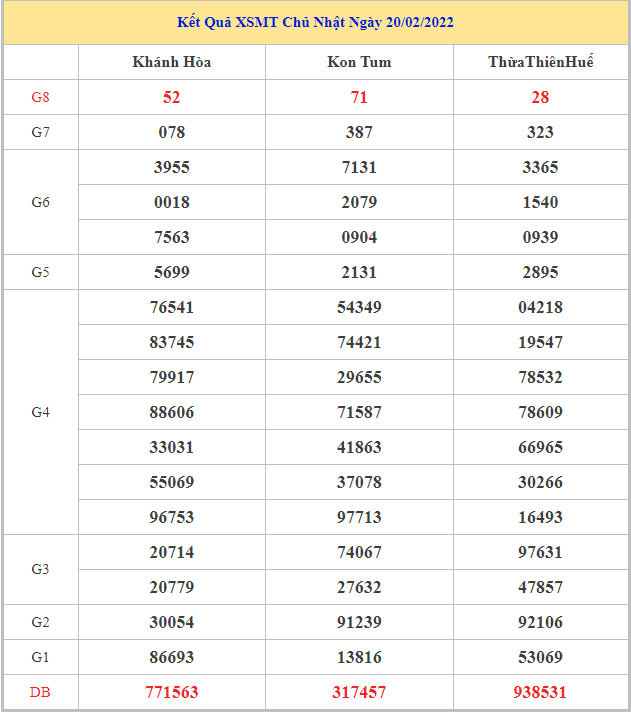Select the DB row label
Viewport: 631px width, 712px height.
tap(40, 691)
